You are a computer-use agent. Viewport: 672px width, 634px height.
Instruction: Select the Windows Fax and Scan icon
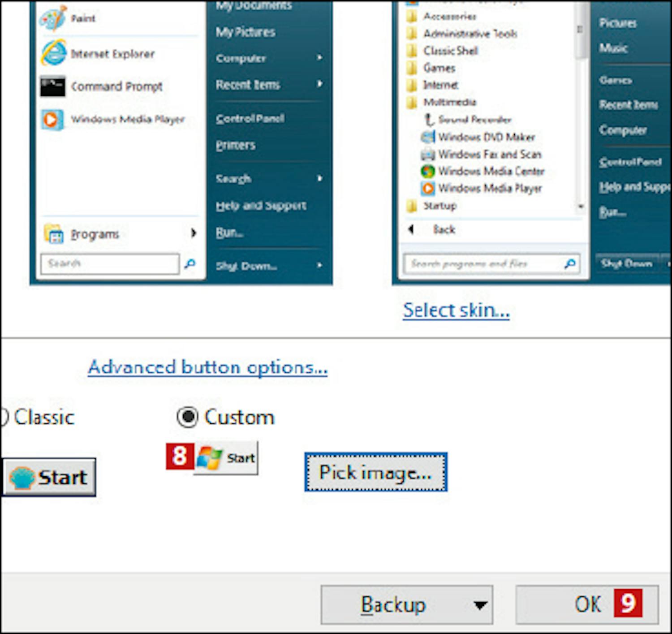coord(428,154)
